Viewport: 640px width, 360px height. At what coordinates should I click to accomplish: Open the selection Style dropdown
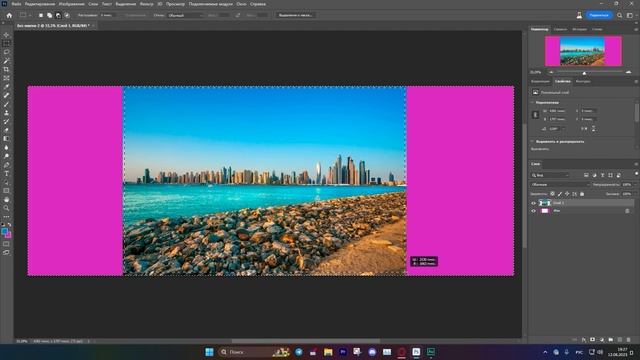click(x=185, y=15)
